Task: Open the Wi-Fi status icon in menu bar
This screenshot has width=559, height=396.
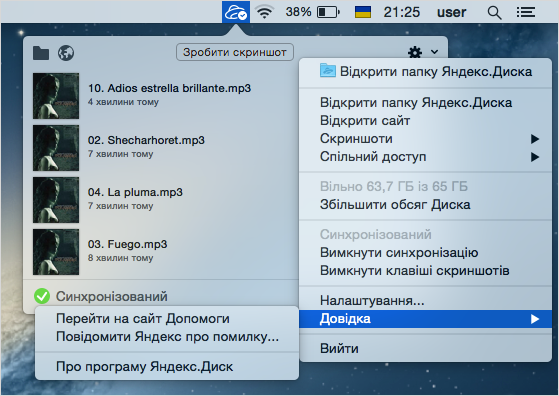Action: coord(264,12)
